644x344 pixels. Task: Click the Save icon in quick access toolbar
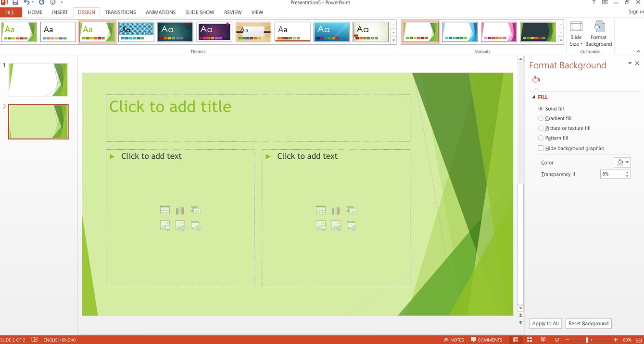click(15, 3)
